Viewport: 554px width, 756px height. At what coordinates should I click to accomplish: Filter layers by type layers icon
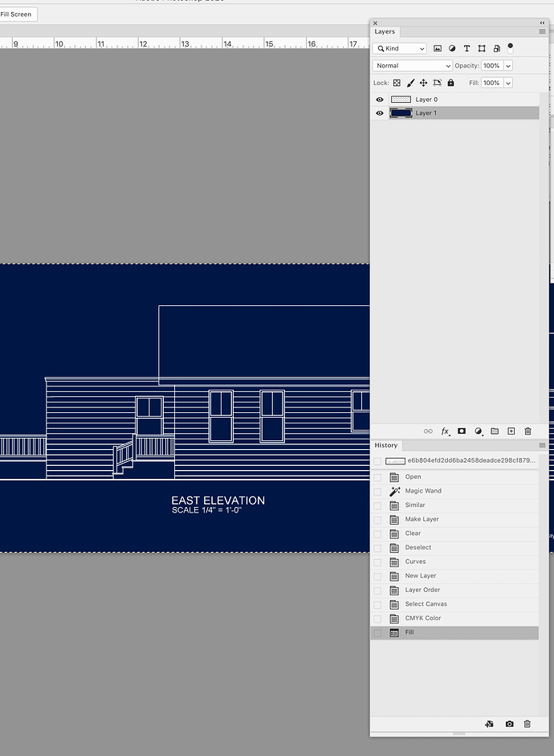466,49
